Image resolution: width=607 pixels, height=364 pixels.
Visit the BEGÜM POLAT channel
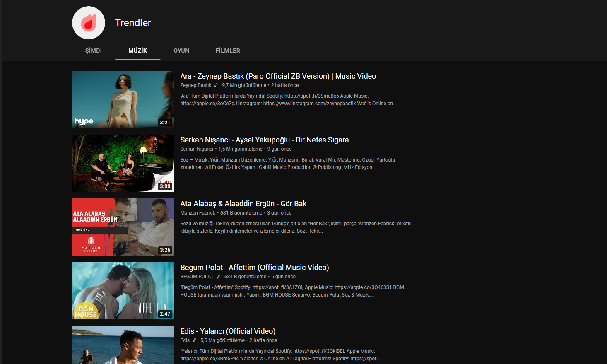coord(197,277)
